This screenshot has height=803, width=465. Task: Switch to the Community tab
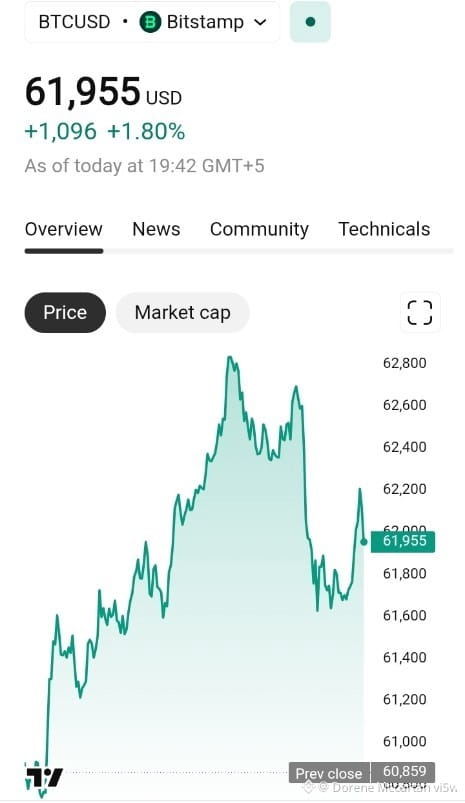(259, 229)
